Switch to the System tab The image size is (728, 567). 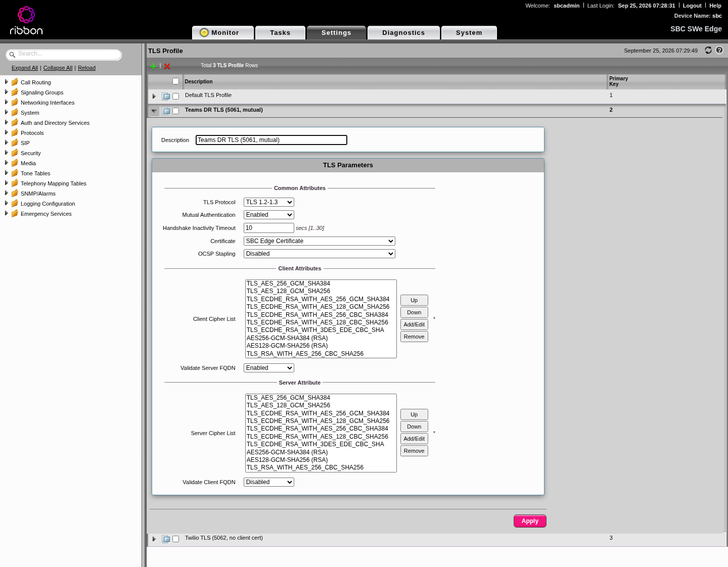pos(469,32)
